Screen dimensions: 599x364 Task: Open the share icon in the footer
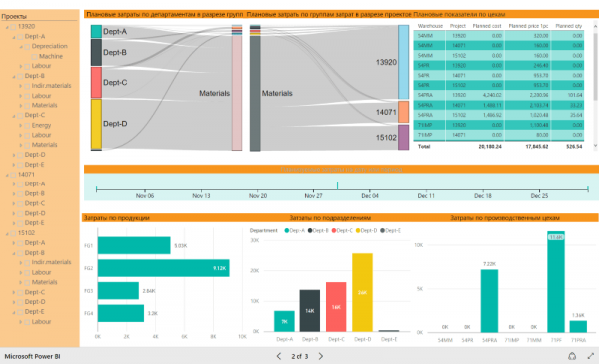pyautogui.click(x=572, y=356)
